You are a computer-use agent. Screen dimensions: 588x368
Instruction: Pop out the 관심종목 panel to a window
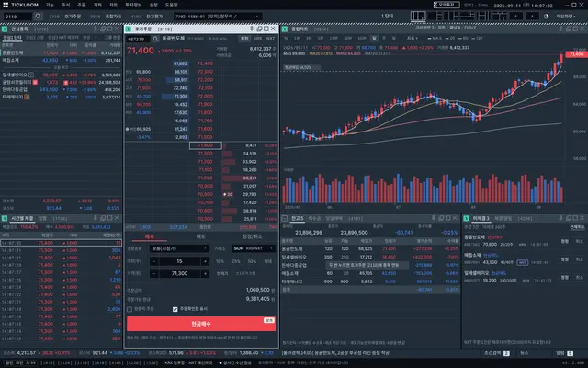pos(103,29)
